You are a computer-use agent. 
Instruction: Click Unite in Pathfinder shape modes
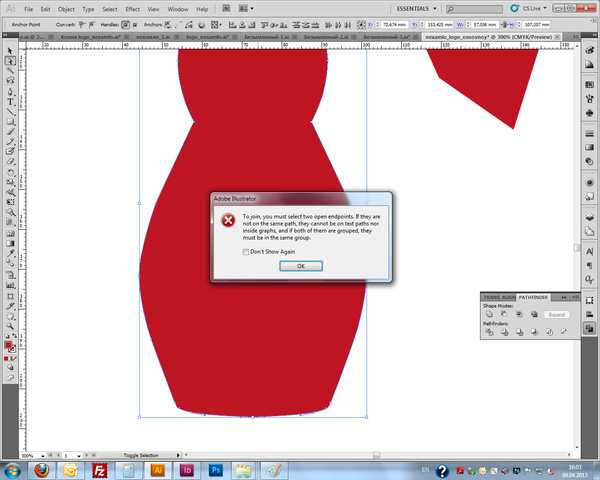tap(489, 315)
